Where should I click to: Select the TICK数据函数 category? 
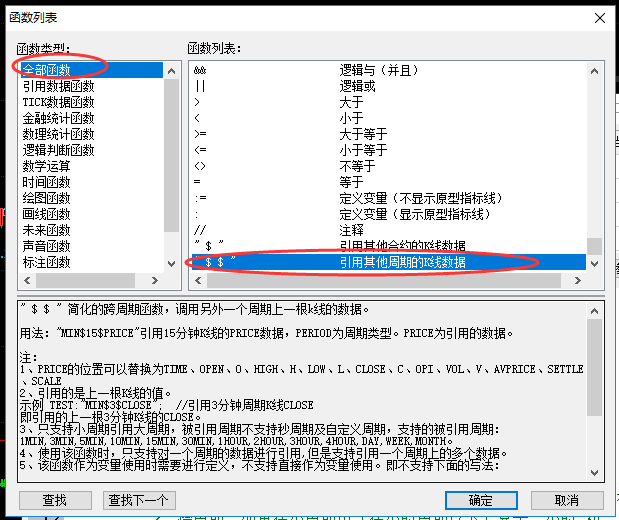pos(58,102)
